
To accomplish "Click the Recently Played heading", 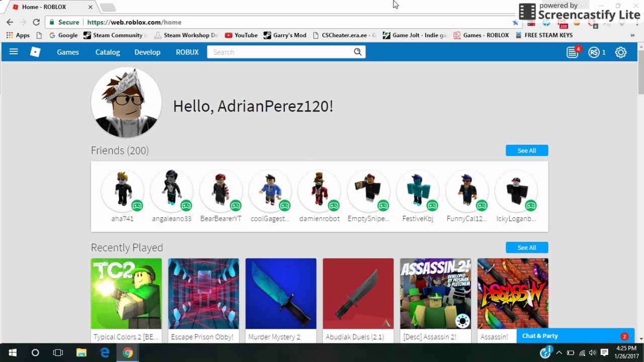I will point(127,247).
